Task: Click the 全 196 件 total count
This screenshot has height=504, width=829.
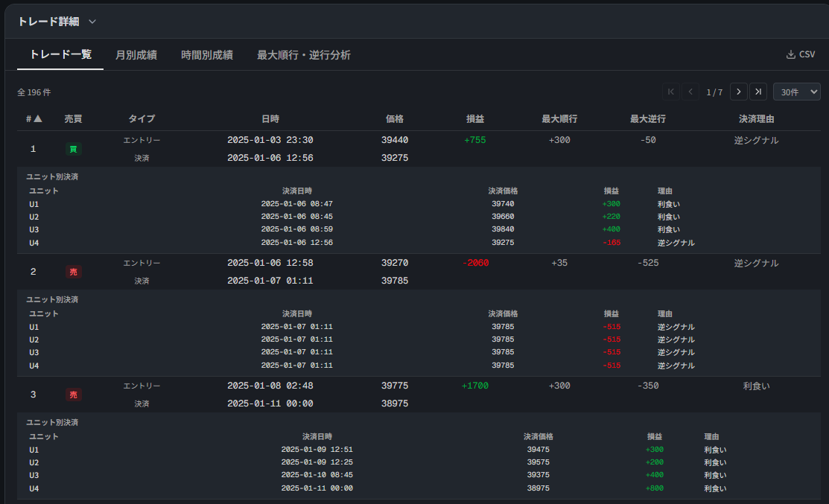Action: [x=34, y=92]
